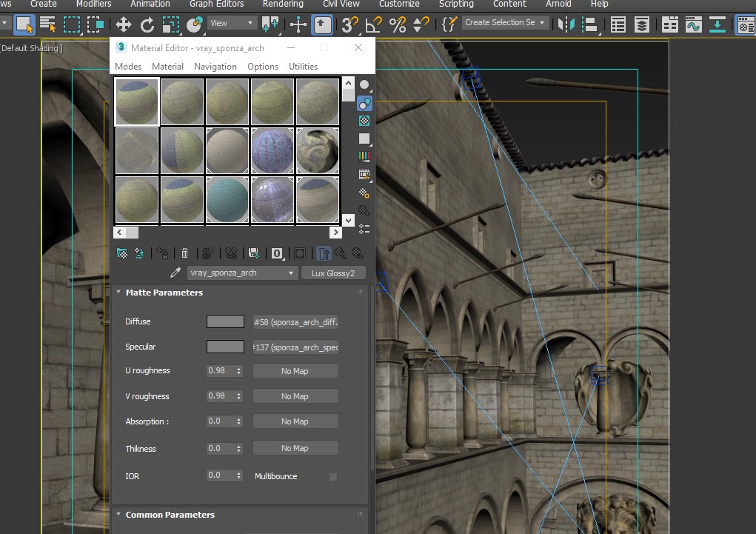Screen dimensions: 756x534
Task: Click the Diffuse color swatch
Action: pos(225,321)
